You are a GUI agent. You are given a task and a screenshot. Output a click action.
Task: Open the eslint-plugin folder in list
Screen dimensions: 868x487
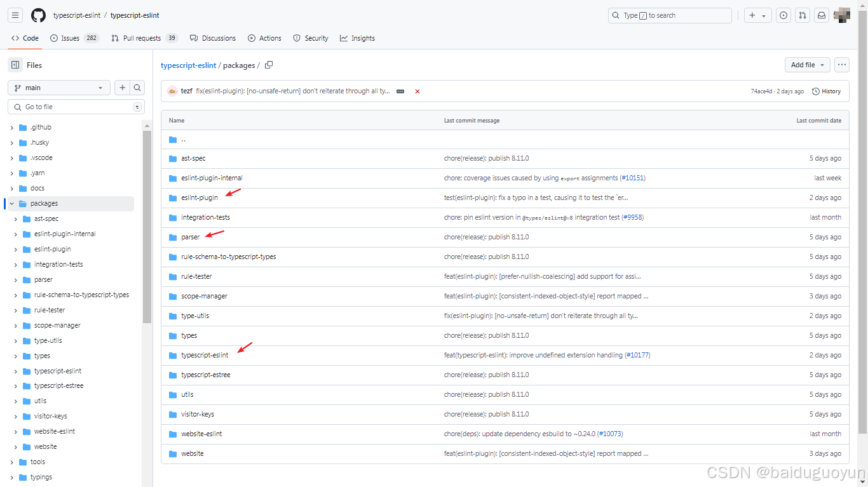coord(200,197)
